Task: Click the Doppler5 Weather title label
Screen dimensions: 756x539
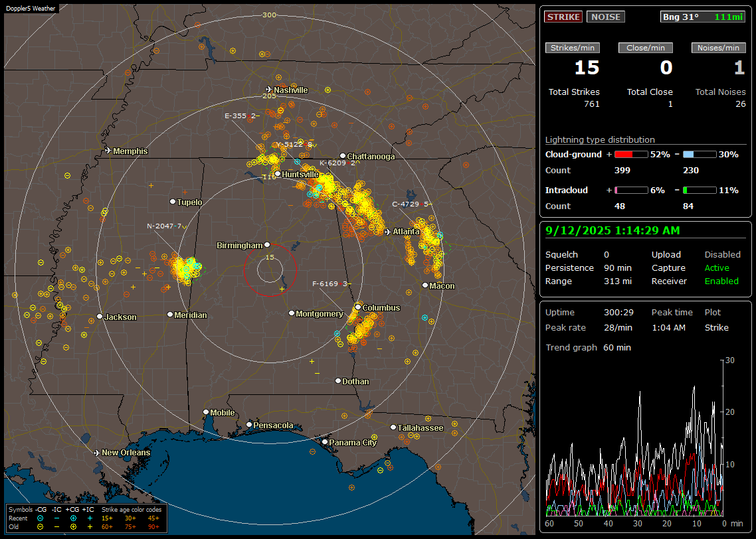Action: 31,8
